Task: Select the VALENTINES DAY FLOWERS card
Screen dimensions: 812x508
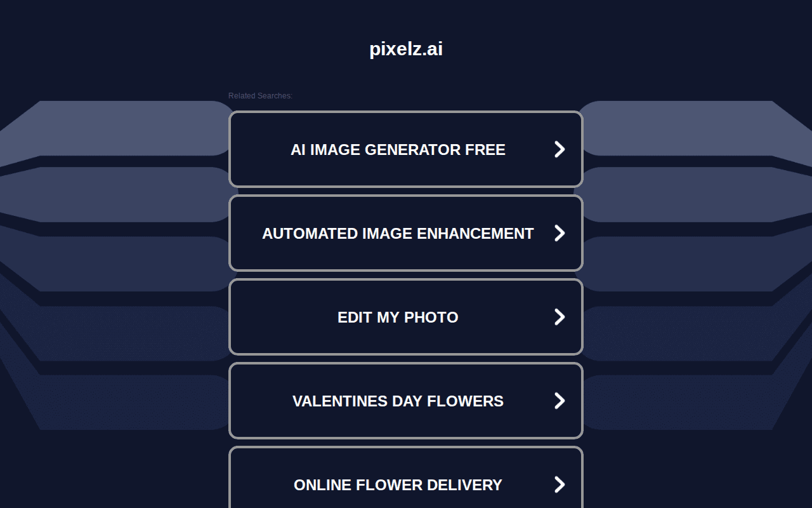Action: pyautogui.click(x=406, y=401)
